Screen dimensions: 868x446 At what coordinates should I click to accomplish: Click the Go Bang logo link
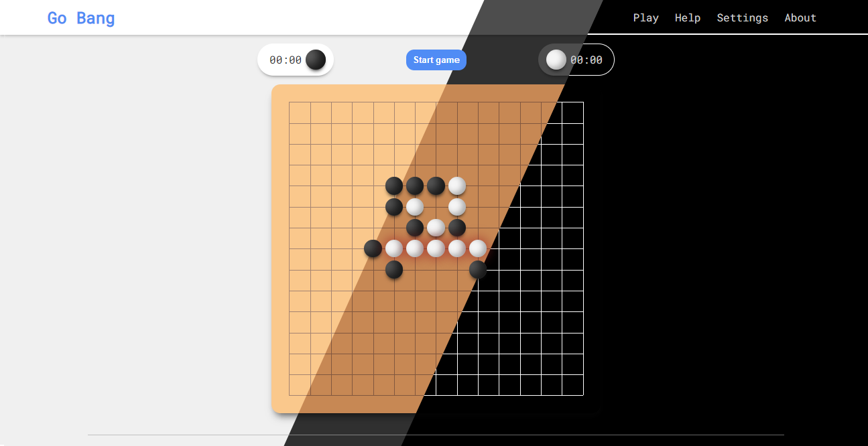click(x=80, y=17)
